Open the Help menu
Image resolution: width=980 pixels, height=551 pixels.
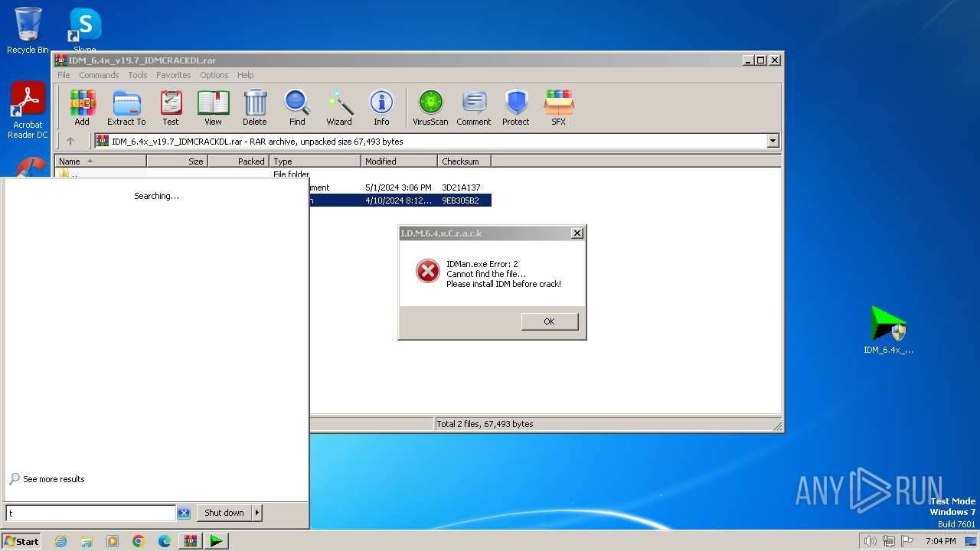point(245,75)
